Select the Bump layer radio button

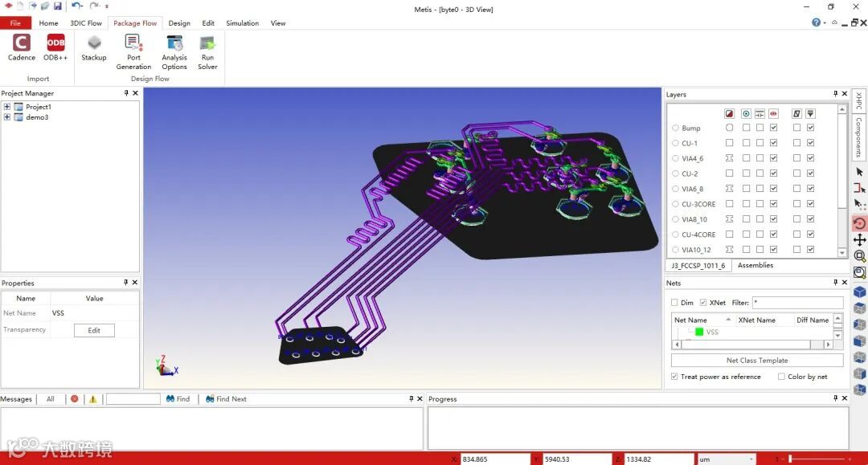point(675,128)
